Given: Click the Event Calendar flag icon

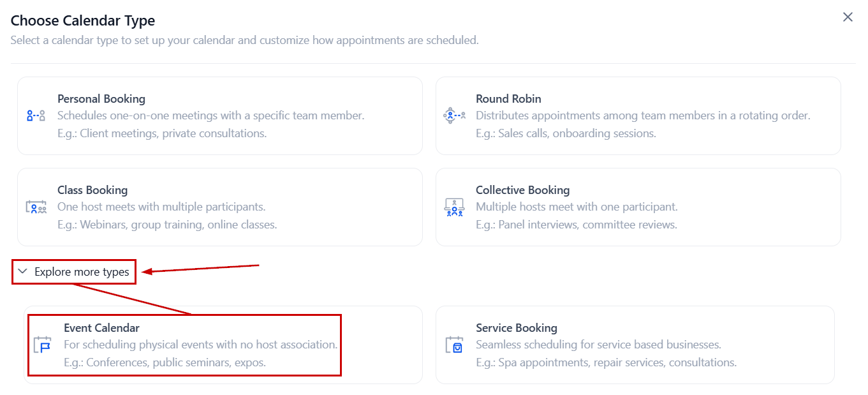Looking at the screenshot, I should 43,345.
